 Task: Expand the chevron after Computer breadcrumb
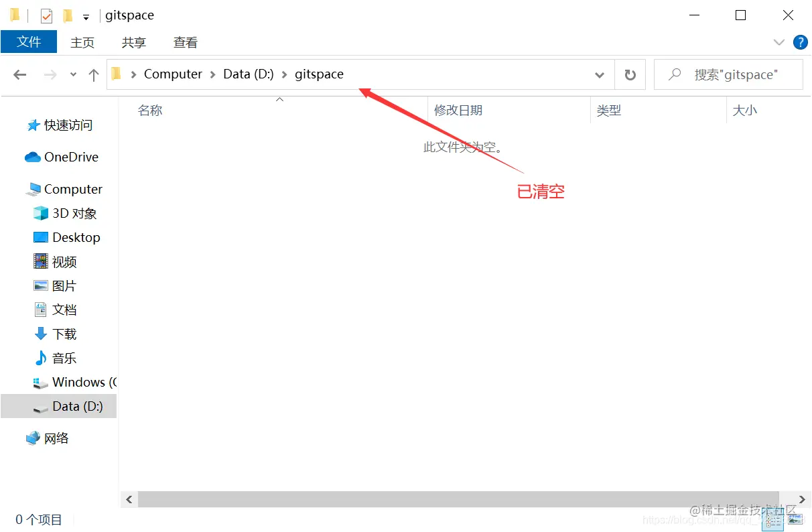pos(213,74)
